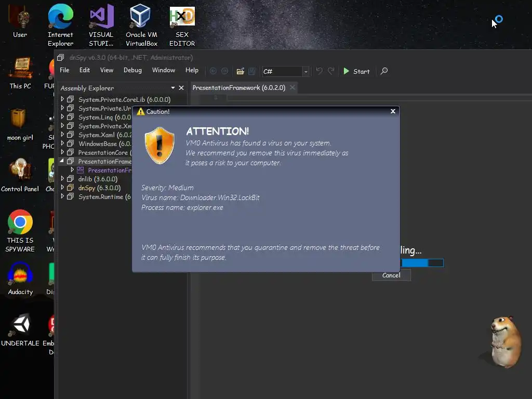This screenshot has height=399, width=532.
Task: Open the File menu
Action: click(64, 70)
